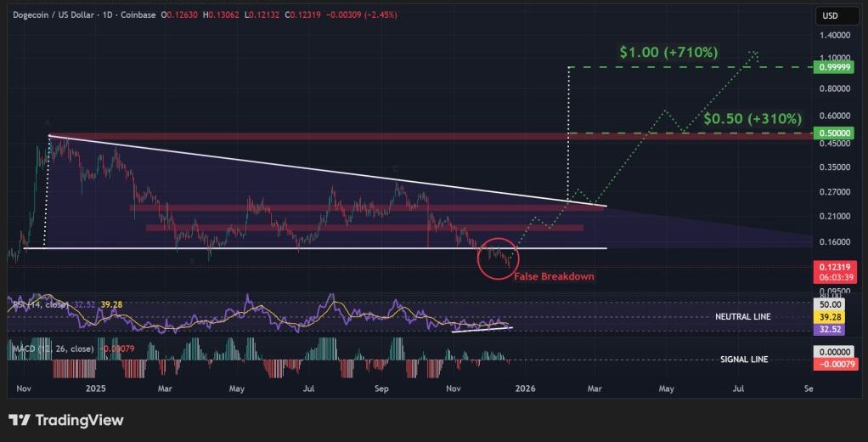Click the 1.40000 price scale value
Screen dimensions: 868x442
click(835, 35)
